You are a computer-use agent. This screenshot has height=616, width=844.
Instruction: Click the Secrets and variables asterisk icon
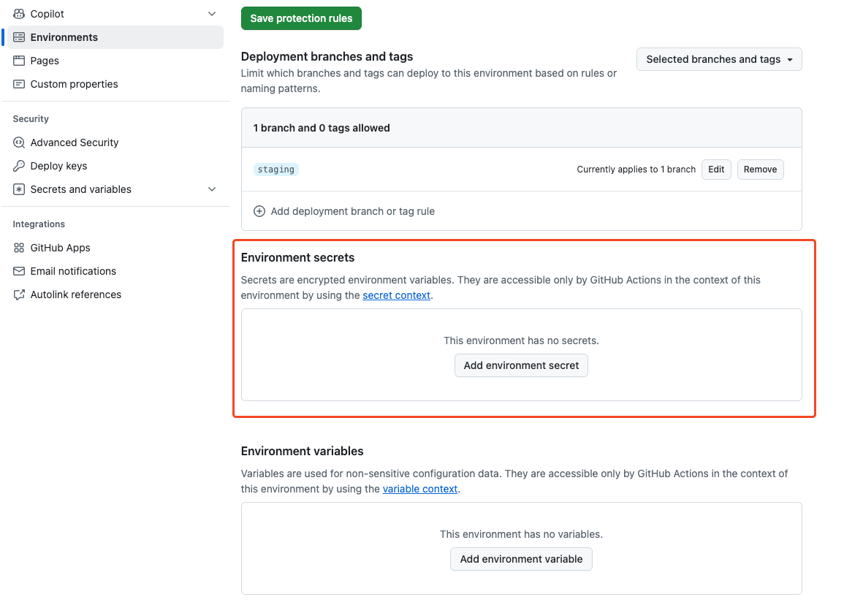point(19,189)
